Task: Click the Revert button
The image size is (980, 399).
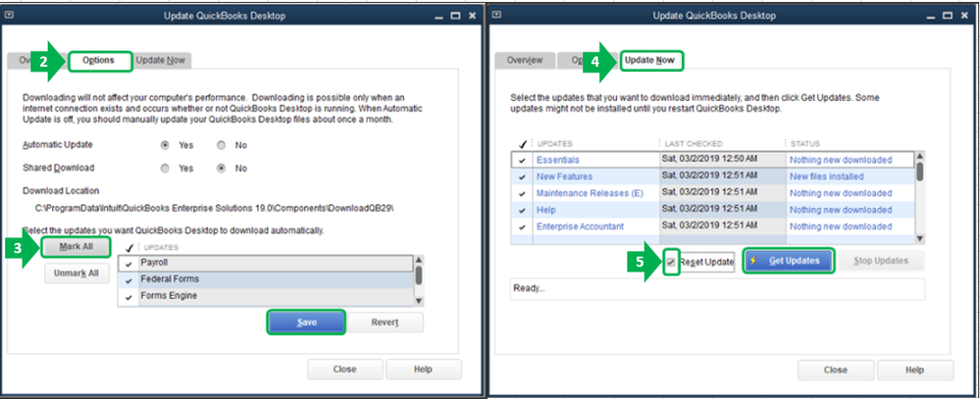Action: (x=385, y=323)
